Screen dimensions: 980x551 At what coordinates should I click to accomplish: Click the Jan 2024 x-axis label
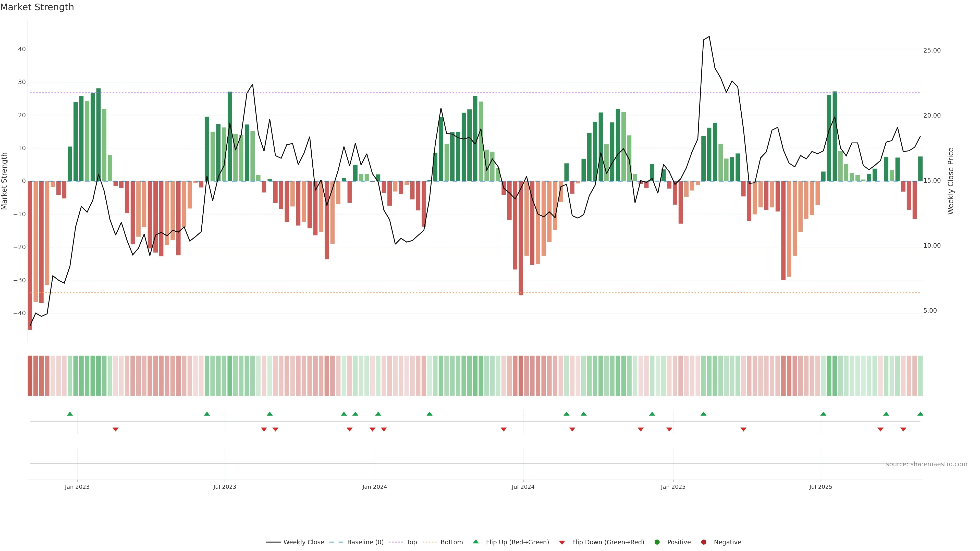(x=375, y=487)
